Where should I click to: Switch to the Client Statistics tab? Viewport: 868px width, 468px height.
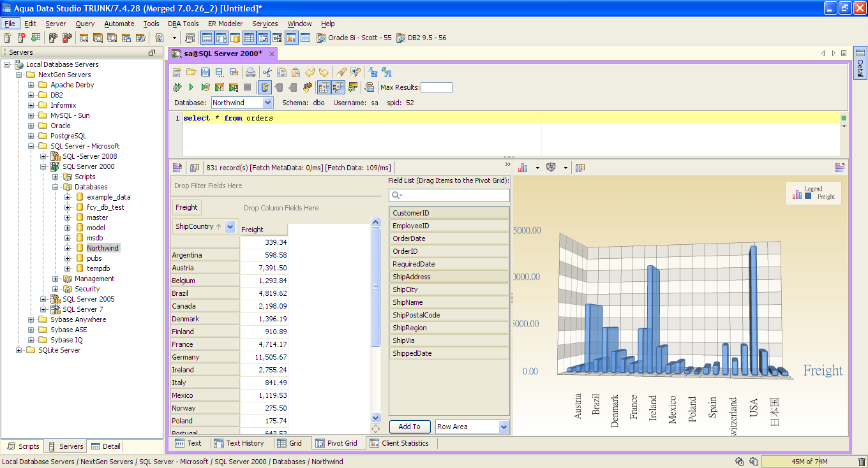(x=399, y=443)
